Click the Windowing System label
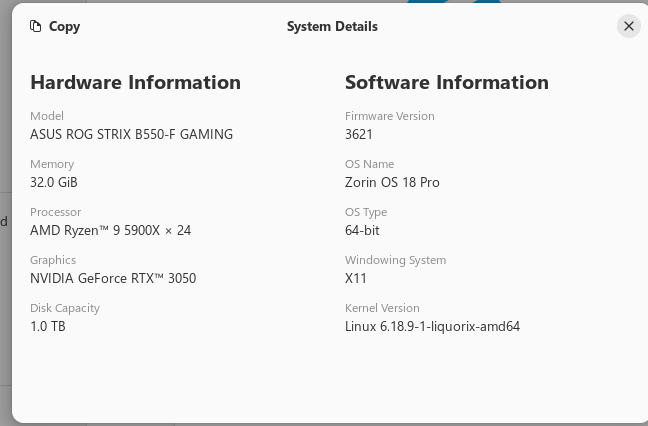648x426 pixels. pyautogui.click(x=395, y=260)
